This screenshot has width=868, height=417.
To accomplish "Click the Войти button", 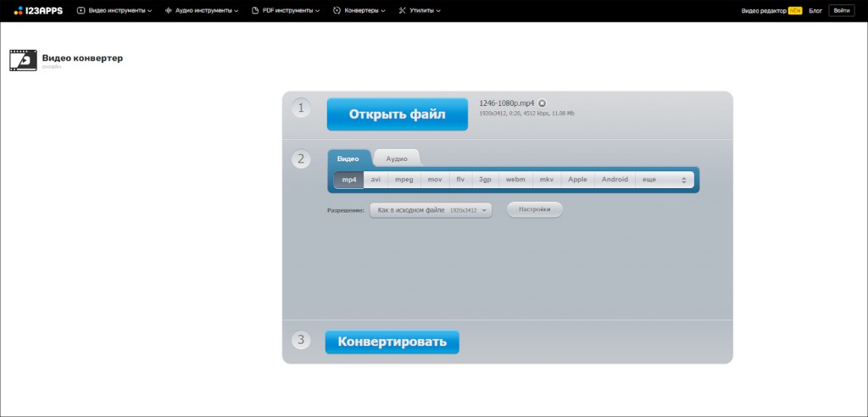I will pyautogui.click(x=842, y=10).
